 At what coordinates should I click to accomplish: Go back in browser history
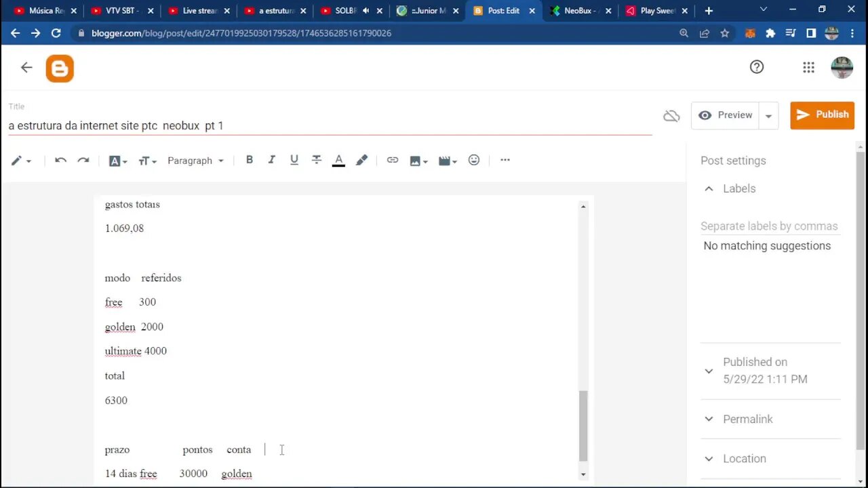[15, 33]
